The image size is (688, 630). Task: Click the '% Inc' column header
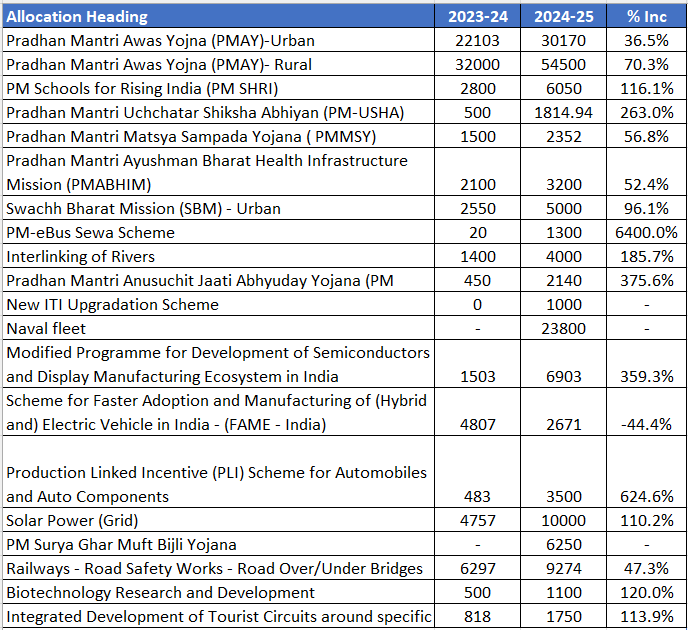[646, 16]
